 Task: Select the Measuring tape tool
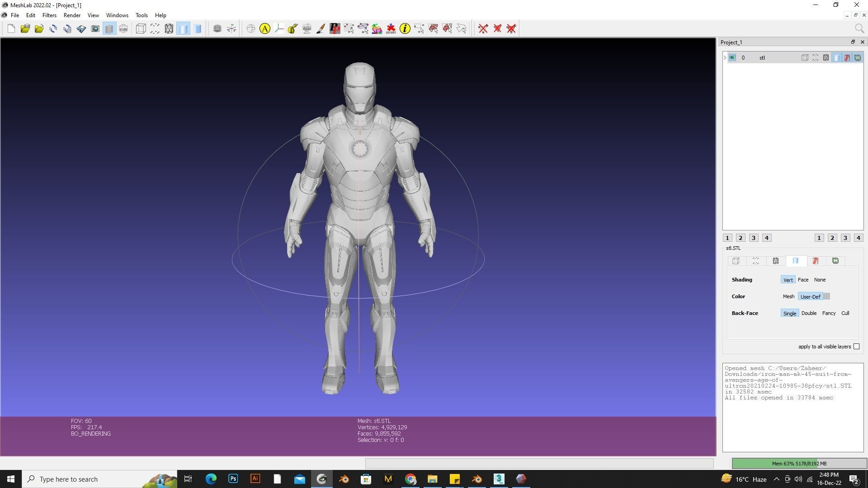(x=292, y=29)
